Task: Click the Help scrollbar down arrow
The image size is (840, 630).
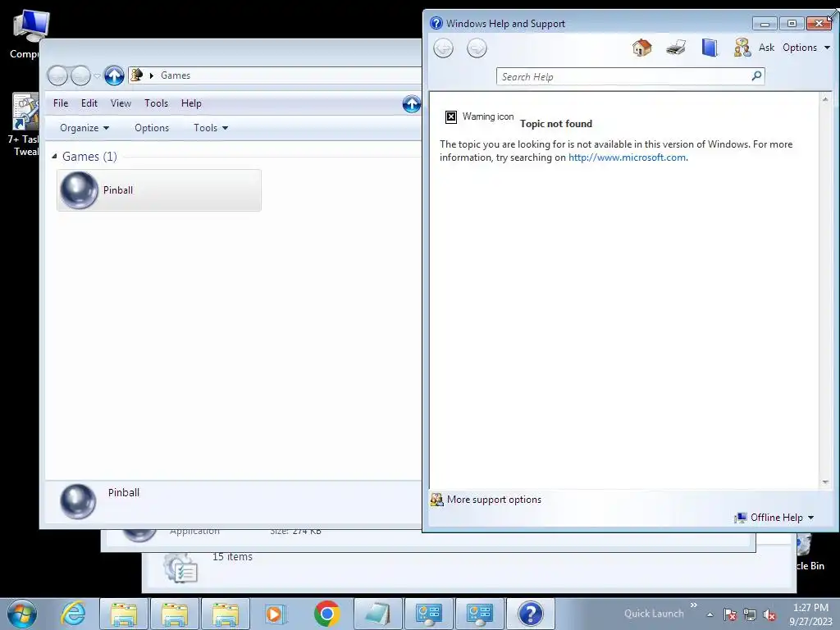Action: pos(825,482)
